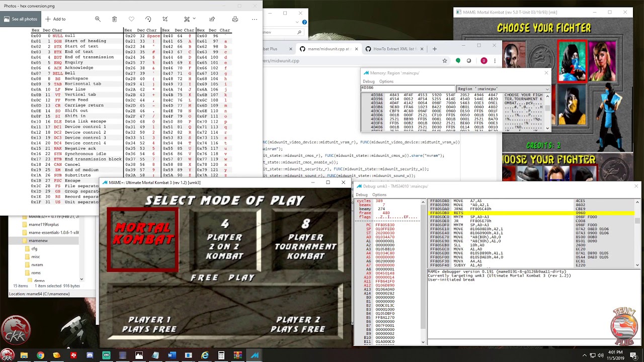Click the grey round Chrome extension icon
This screenshot has width=644, height=362.
coord(469,61)
